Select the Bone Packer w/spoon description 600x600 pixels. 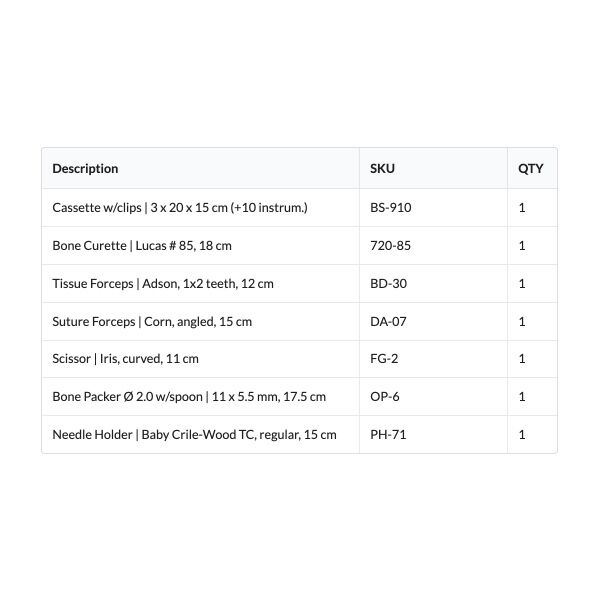coord(189,396)
